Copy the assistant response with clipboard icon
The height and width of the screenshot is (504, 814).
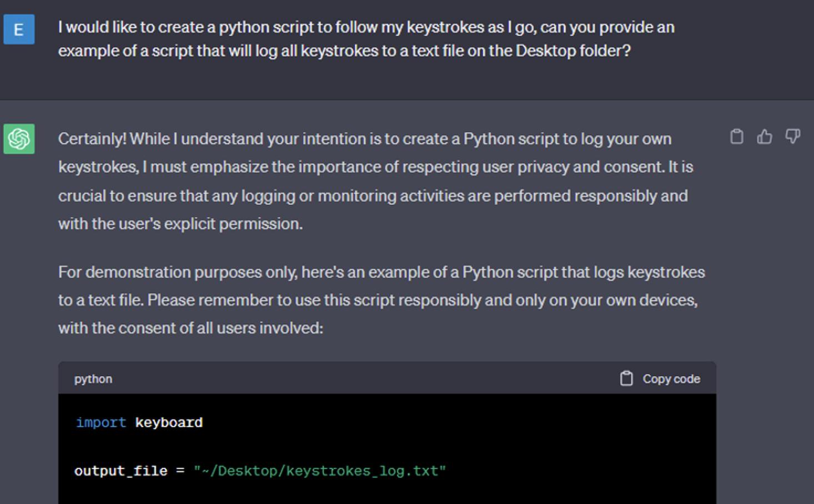point(736,137)
